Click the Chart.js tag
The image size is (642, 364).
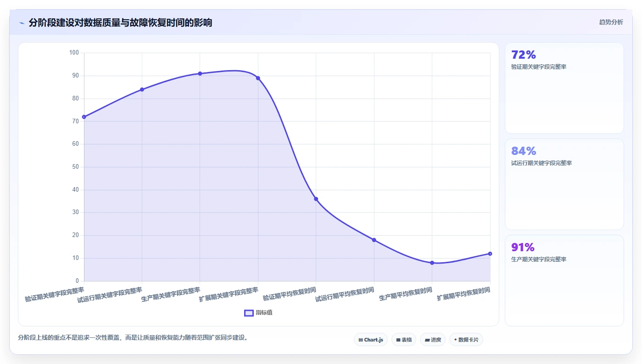[371, 340]
